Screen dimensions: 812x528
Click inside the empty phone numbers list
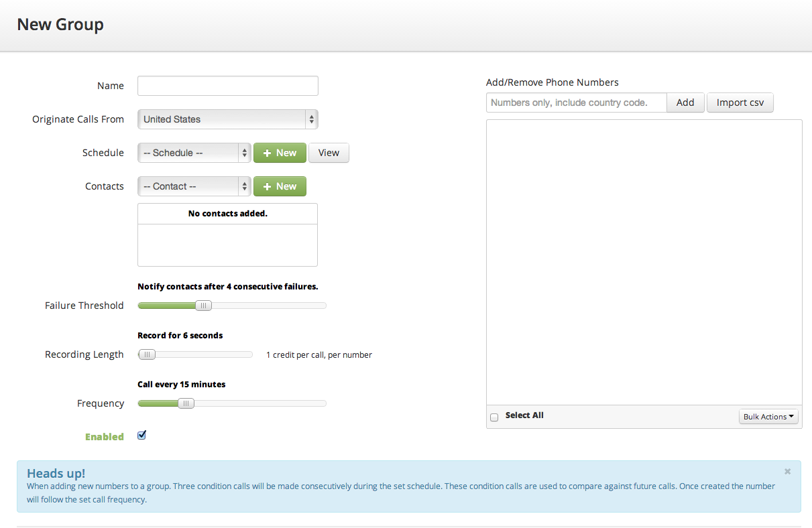644,261
